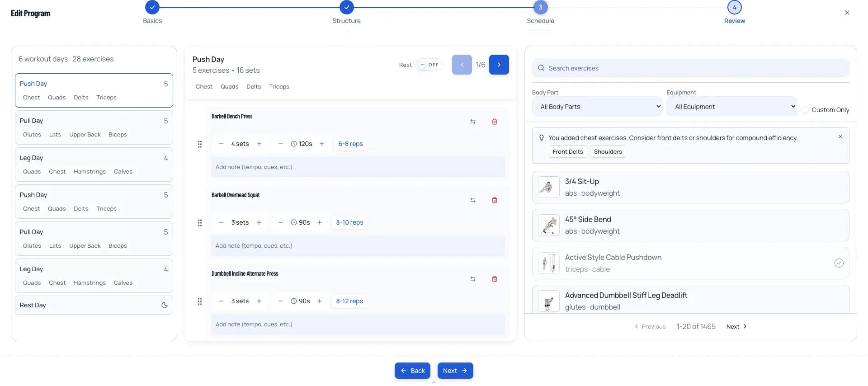
Task: Click the Next button at bottom
Action: click(455, 371)
